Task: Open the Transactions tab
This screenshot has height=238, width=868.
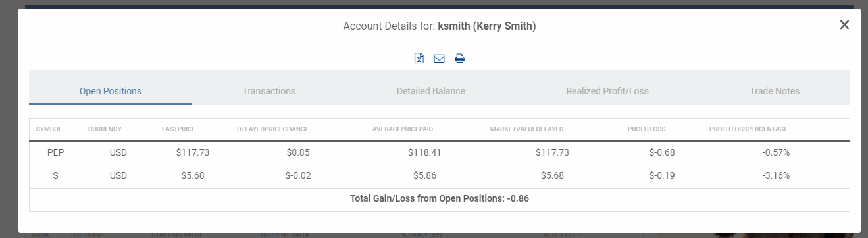Action: pos(269,91)
